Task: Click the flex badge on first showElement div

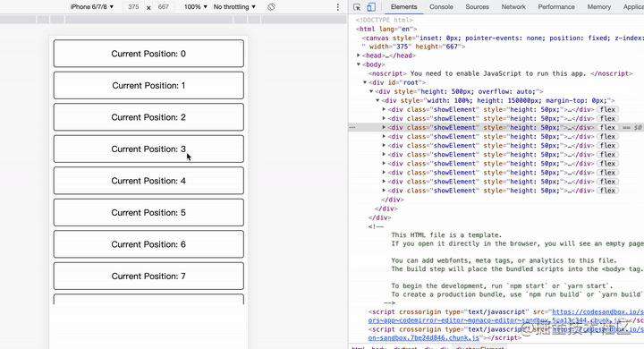Action: (x=607, y=110)
